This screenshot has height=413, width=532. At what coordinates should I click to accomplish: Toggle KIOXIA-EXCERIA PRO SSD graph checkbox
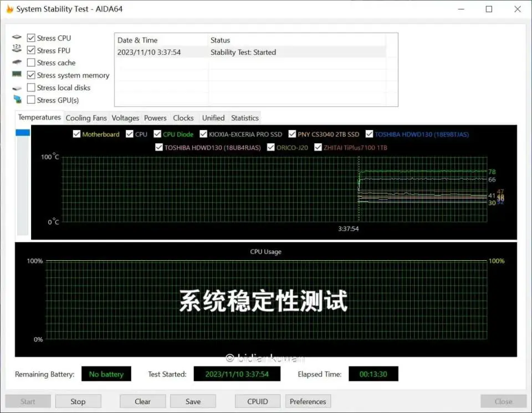point(203,134)
